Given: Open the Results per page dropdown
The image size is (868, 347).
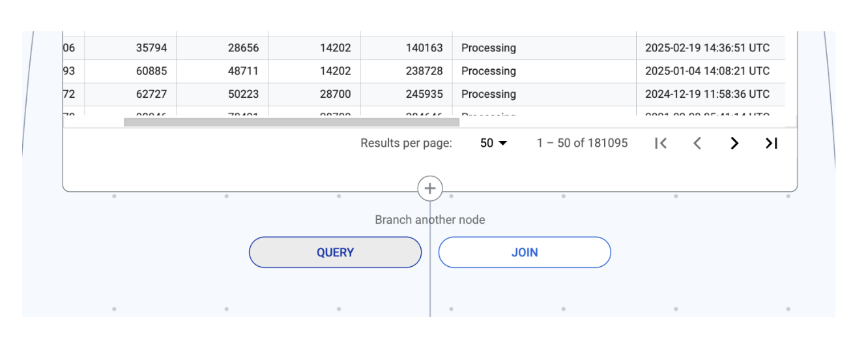Looking at the screenshot, I should pyautogui.click(x=493, y=143).
